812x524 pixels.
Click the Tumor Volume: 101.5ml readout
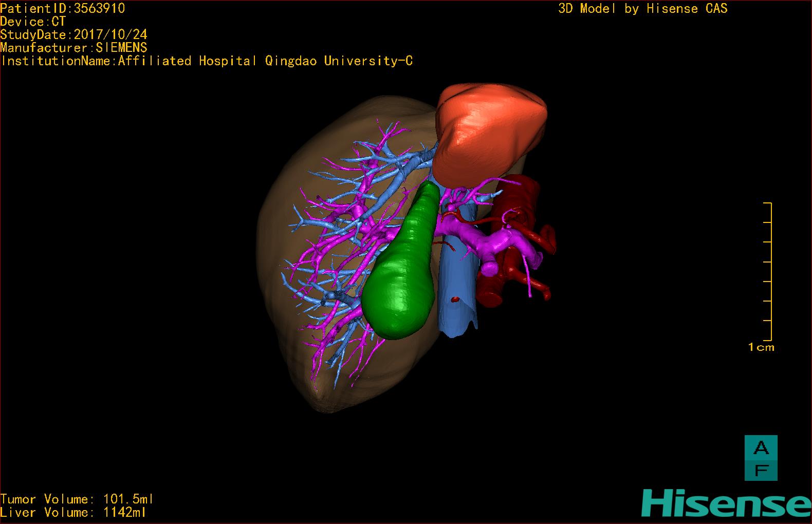(x=77, y=499)
